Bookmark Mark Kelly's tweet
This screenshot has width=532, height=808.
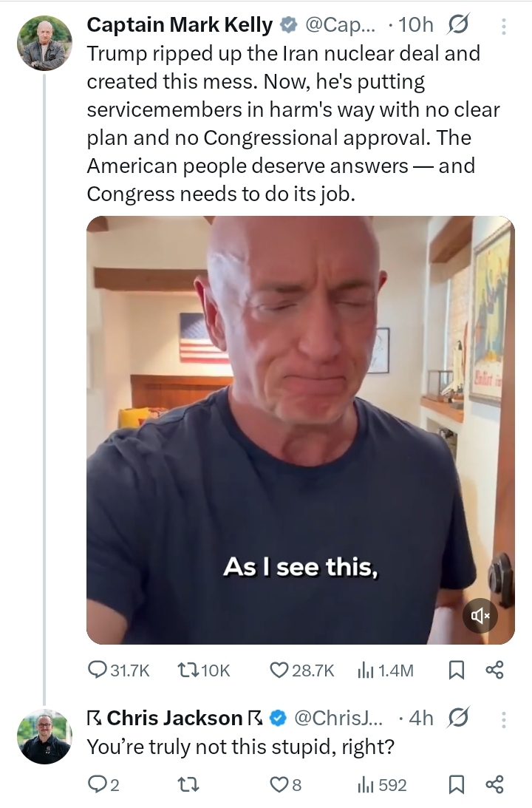tap(457, 670)
